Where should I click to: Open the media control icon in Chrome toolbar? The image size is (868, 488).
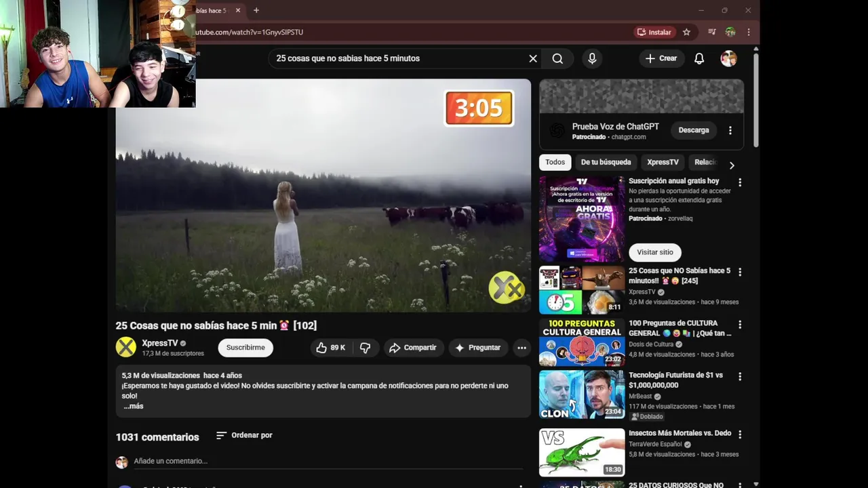click(x=711, y=32)
